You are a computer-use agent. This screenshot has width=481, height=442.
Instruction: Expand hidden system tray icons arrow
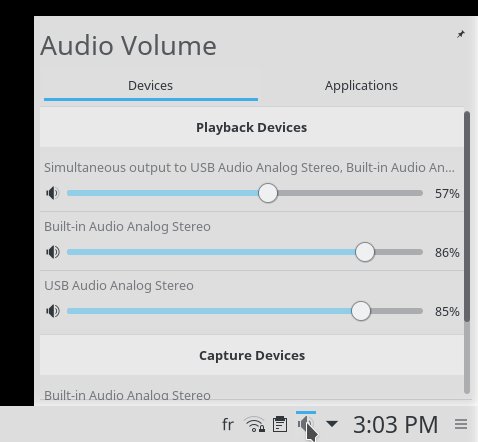click(x=332, y=424)
